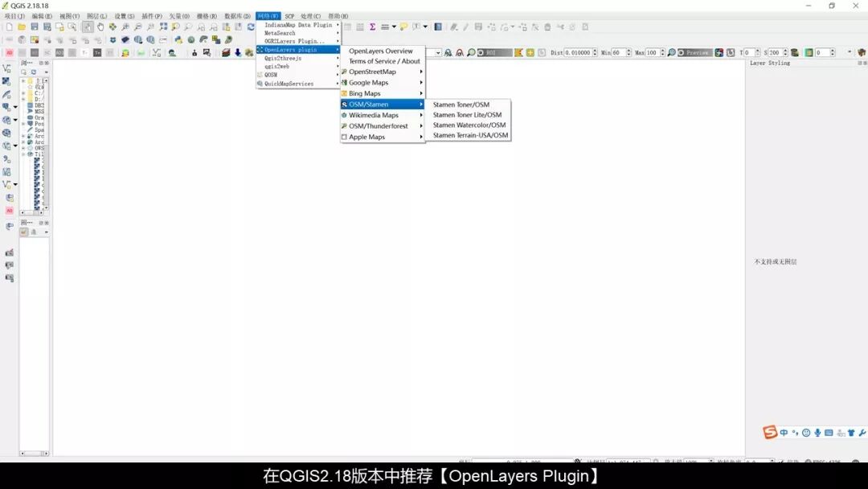Open the Bing Maps submenu
Viewport: 868px width, 489px height.
383,93
